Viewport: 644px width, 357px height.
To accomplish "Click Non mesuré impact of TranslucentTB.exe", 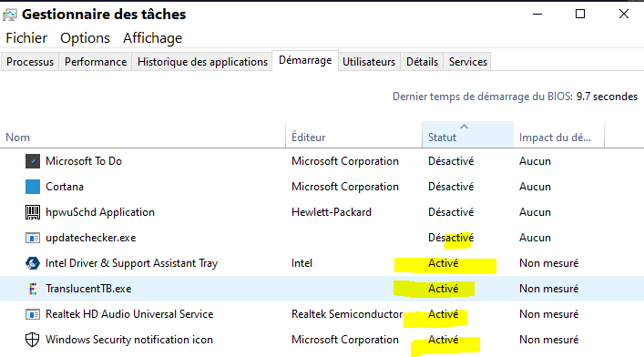I will [548, 289].
